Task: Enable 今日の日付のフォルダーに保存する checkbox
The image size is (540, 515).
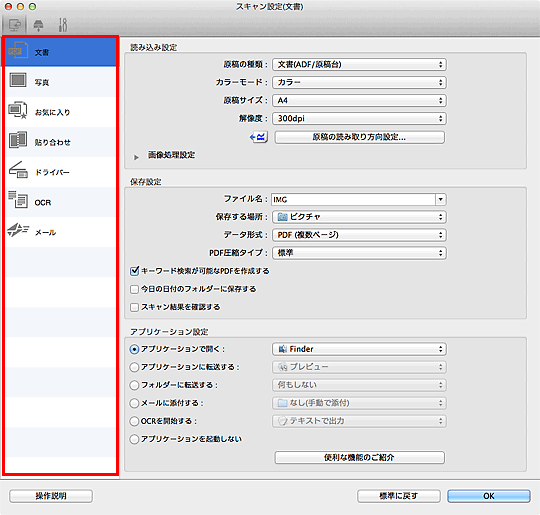Action: click(x=134, y=289)
